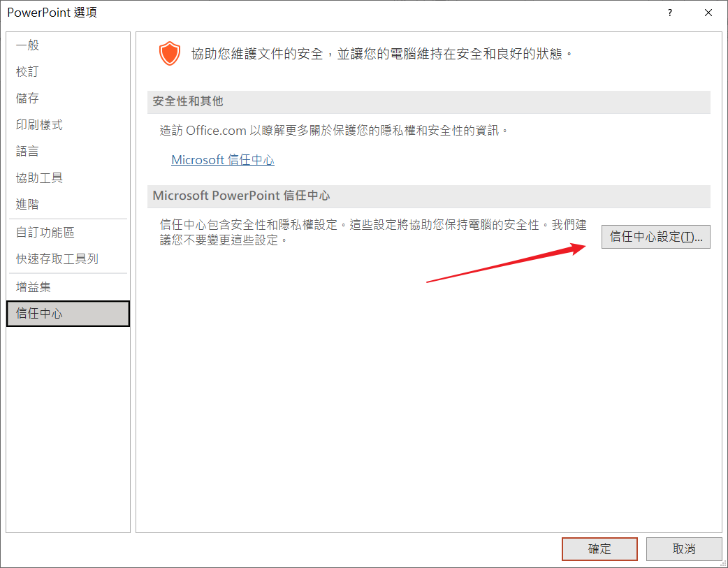728x568 pixels.
Task: Select the 信任中心 sidebar item
Action: coord(68,314)
